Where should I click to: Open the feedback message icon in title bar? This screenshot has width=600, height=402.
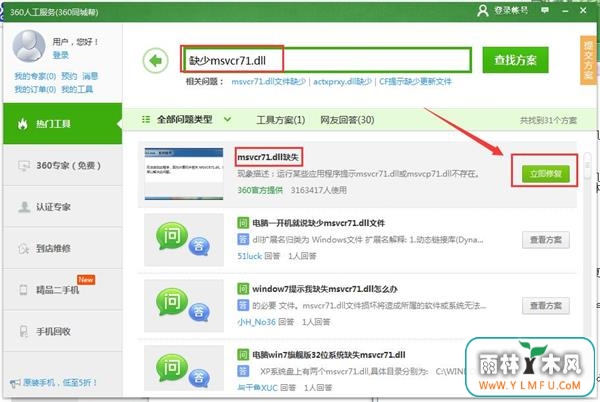tap(545, 10)
